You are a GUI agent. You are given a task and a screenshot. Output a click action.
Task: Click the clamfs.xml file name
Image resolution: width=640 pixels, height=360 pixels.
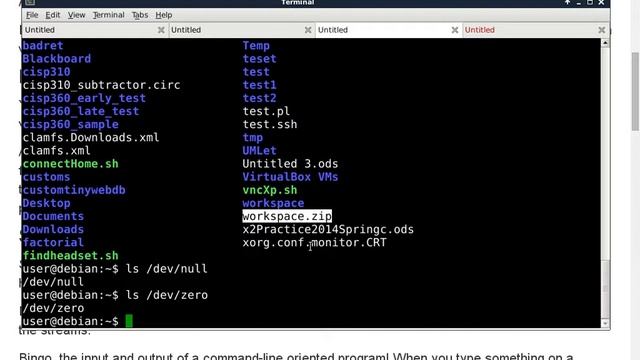(x=57, y=151)
